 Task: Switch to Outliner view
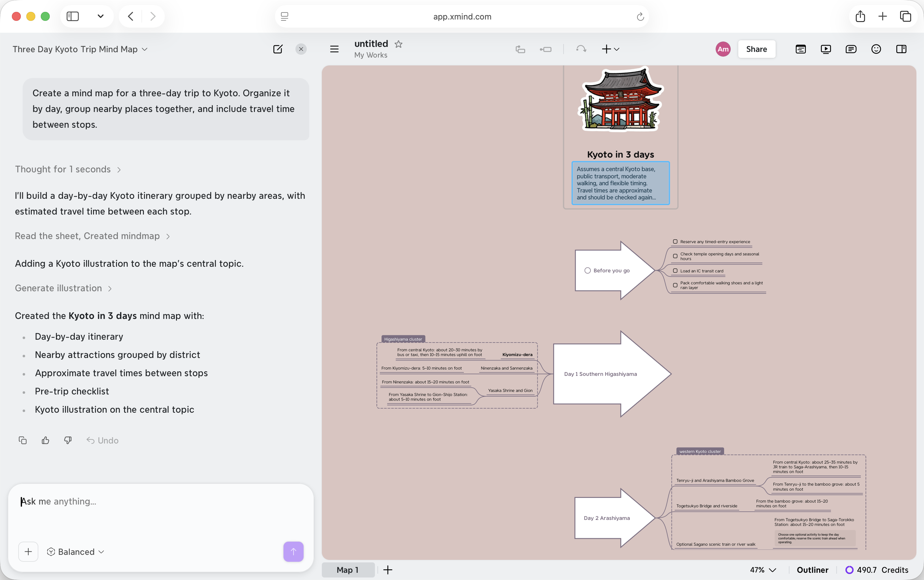(x=812, y=570)
